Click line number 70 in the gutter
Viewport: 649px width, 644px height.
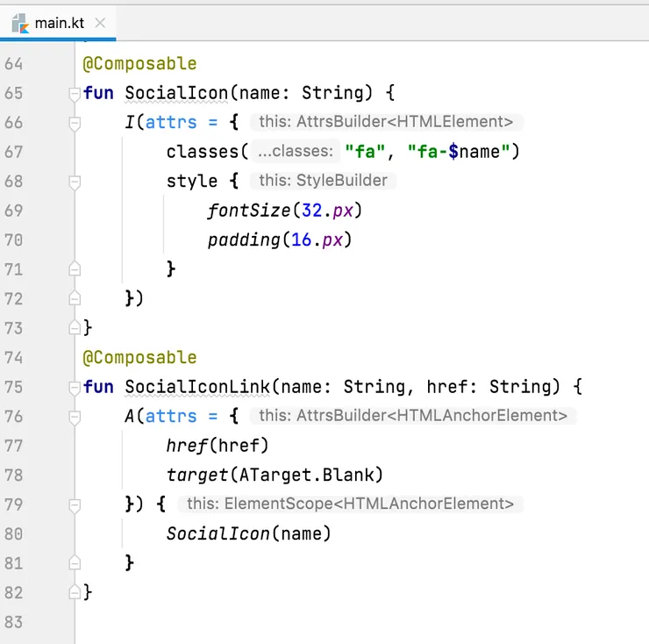[14, 240]
